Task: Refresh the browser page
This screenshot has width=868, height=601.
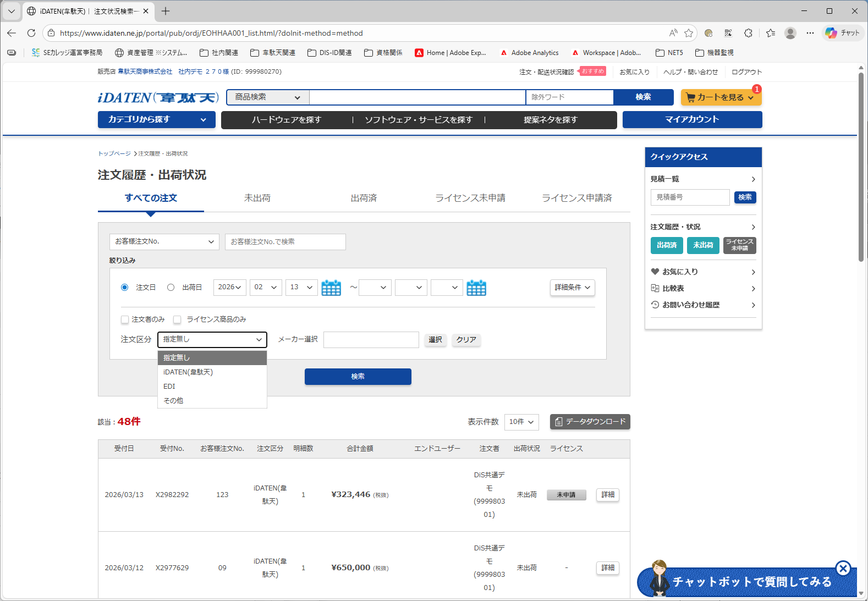Action: pos(31,33)
